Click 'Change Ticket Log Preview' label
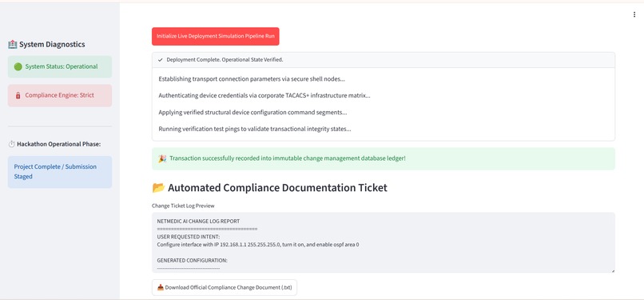This screenshot has height=300, width=644. click(183, 206)
